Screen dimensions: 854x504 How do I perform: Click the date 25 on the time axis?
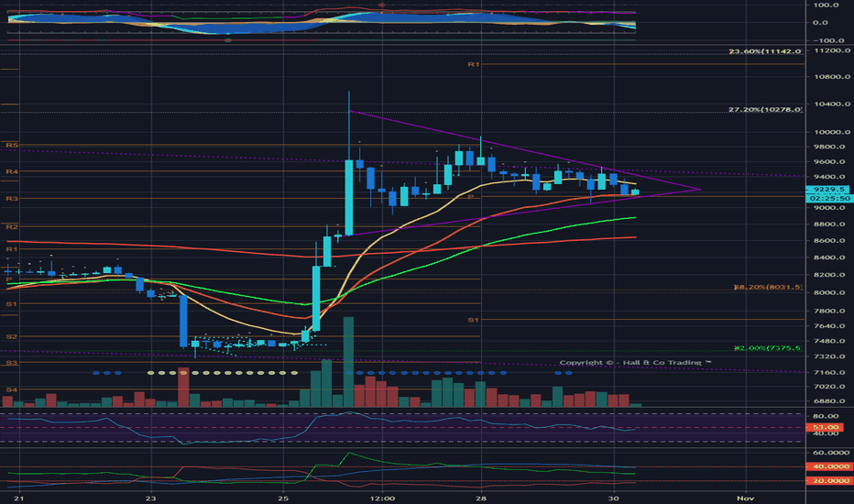[x=282, y=499]
